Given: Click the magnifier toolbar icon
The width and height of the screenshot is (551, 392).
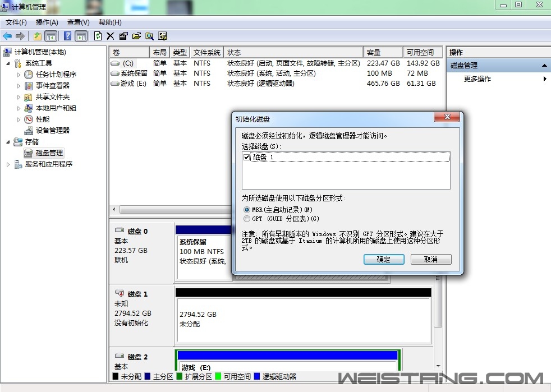Looking at the screenshot, I should 150,35.
